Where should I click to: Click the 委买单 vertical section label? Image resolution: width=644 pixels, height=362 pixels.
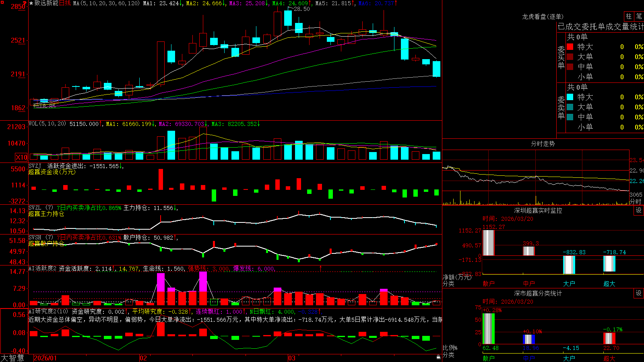pos(561,58)
